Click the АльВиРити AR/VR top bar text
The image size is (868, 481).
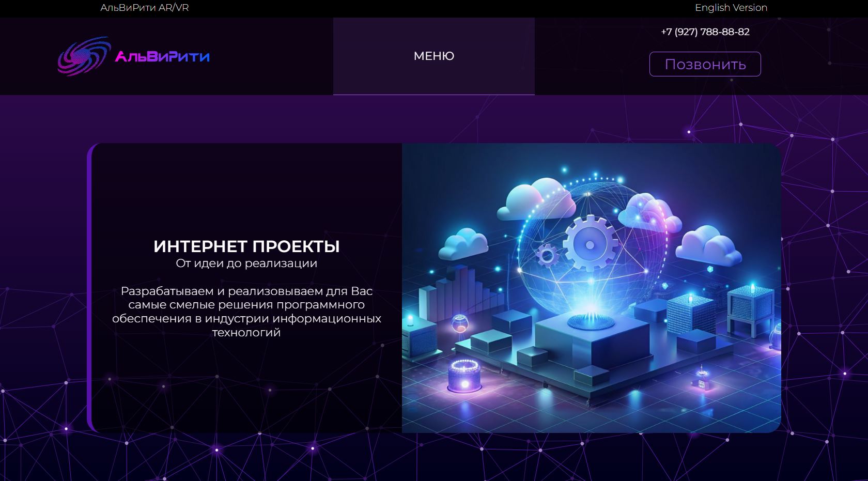point(145,8)
